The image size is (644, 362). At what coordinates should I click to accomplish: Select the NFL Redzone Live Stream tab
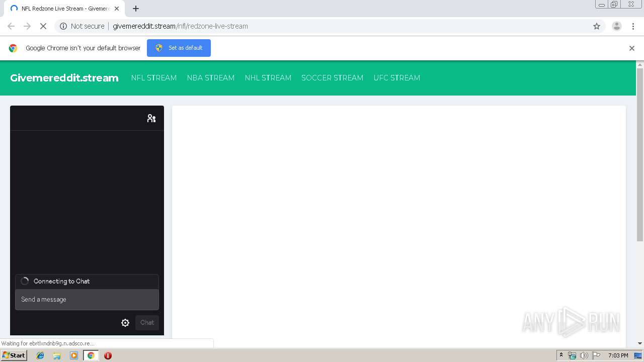pyautogui.click(x=64, y=9)
